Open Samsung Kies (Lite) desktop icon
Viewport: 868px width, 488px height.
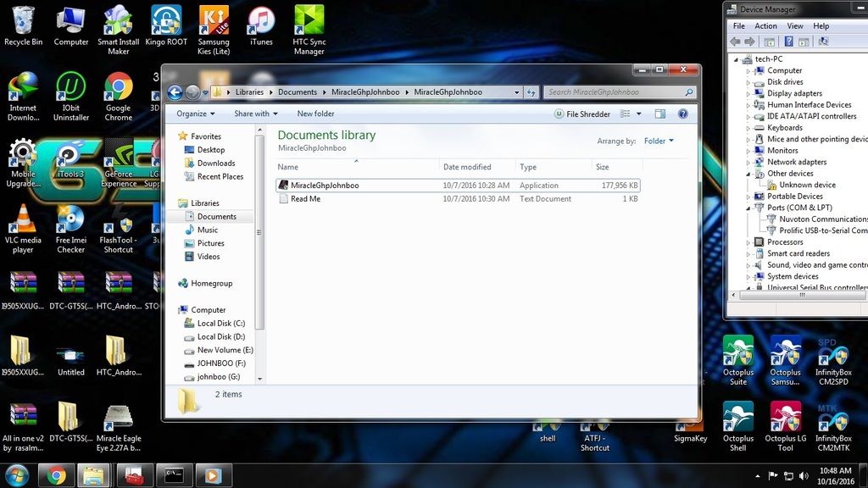coord(214,22)
